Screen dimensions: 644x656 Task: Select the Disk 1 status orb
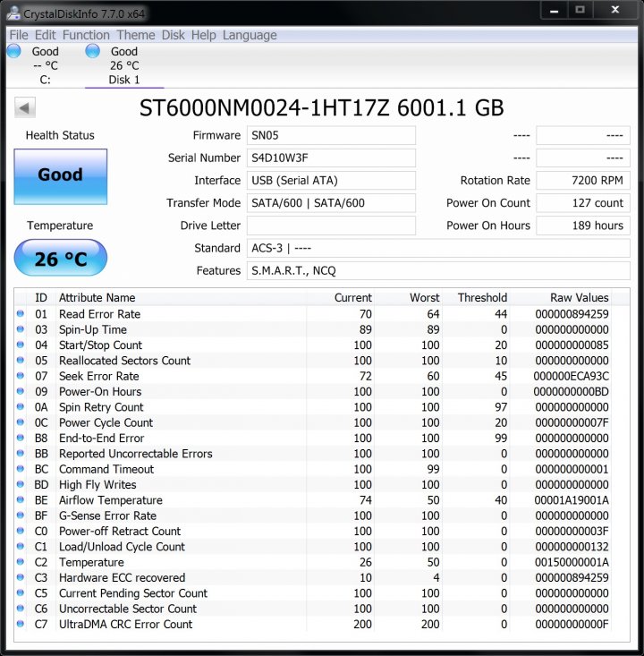pyautogui.click(x=92, y=51)
